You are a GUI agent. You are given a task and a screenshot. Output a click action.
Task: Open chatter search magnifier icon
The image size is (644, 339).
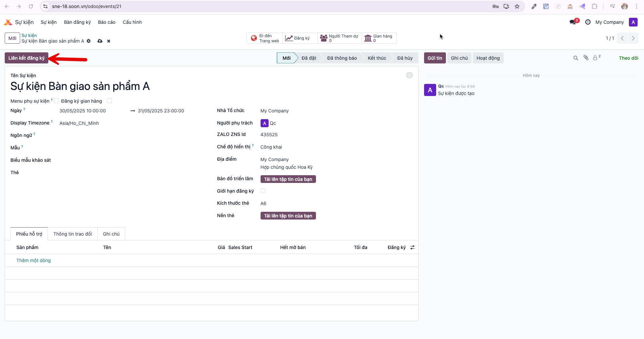[x=576, y=58]
